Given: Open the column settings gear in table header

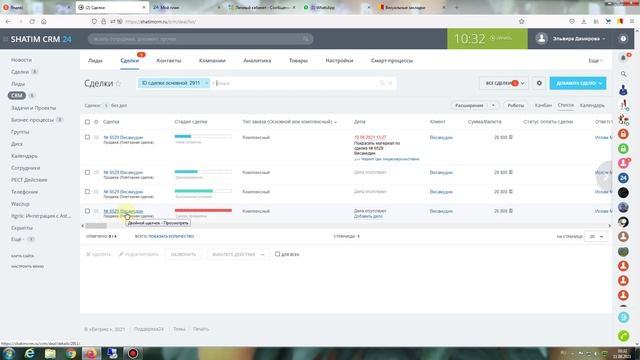Looking at the screenshot, I should click(x=96, y=122).
